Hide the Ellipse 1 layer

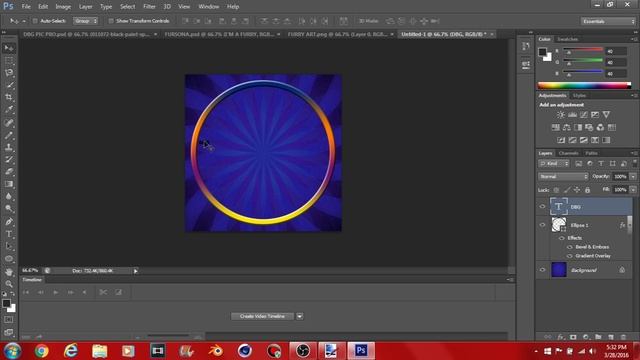542,225
